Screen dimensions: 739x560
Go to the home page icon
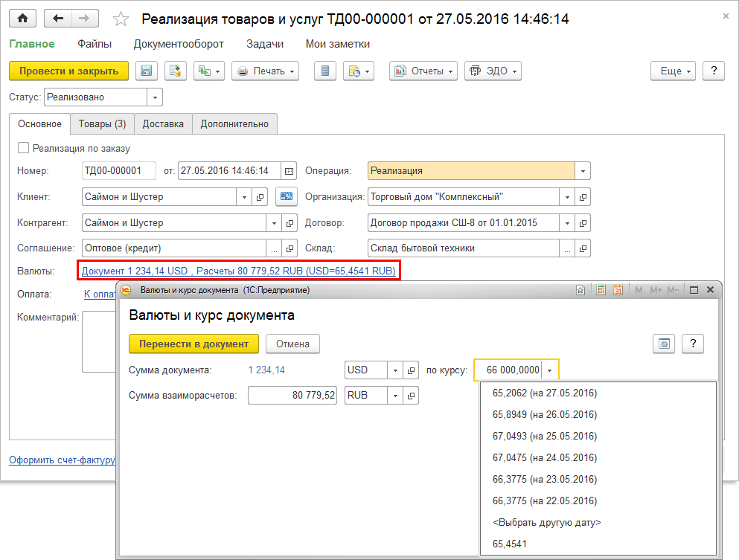click(22, 19)
